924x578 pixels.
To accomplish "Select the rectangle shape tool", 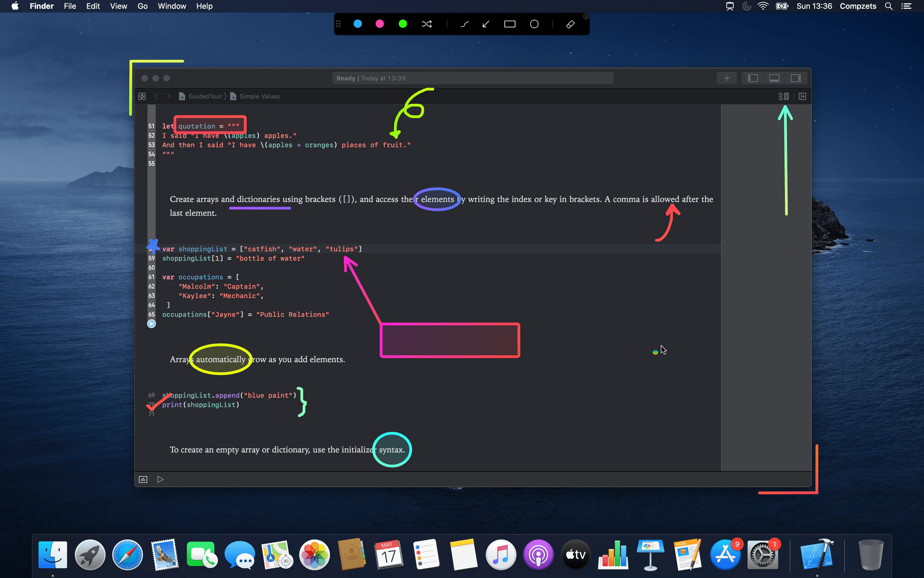I will (509, 24).
